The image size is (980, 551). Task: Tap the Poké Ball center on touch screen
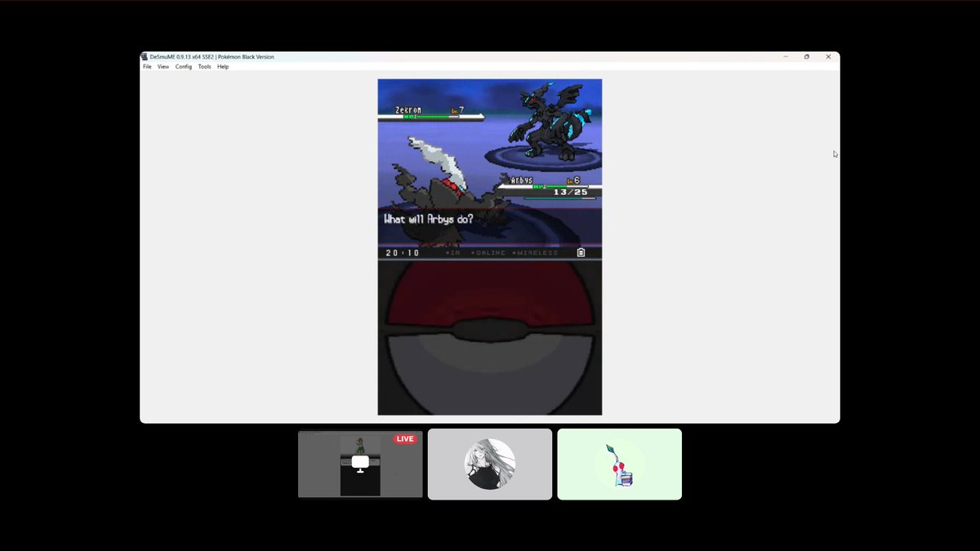(490, 329)
